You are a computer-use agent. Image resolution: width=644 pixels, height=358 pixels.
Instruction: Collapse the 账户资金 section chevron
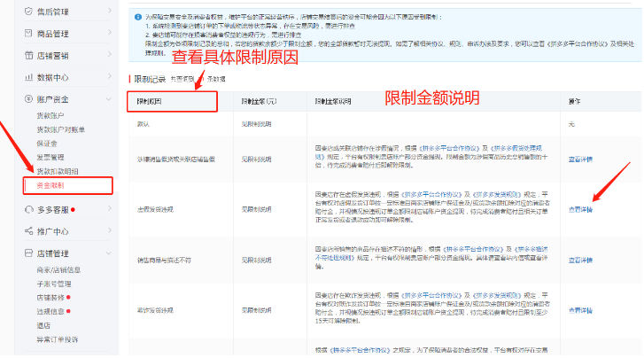click(x=109, y=99)
